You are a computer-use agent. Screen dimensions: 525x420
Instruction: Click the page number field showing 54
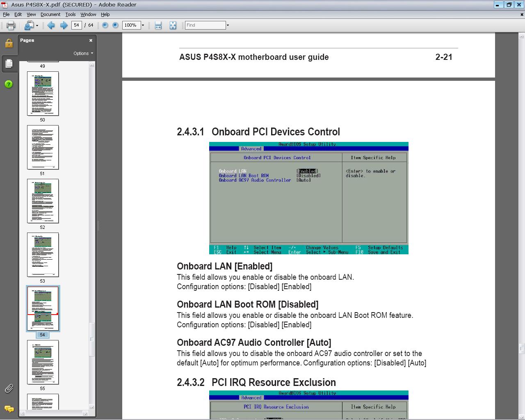[76, 25]
